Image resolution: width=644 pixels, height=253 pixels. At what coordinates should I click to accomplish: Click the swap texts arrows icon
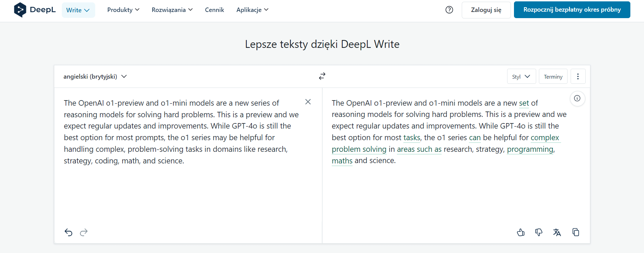322,76
